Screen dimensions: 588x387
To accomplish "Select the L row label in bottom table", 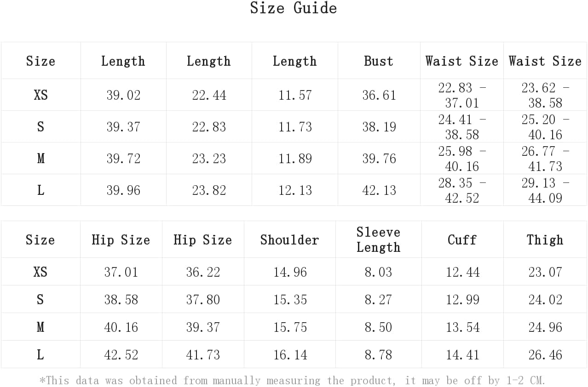I will [40, 355].
